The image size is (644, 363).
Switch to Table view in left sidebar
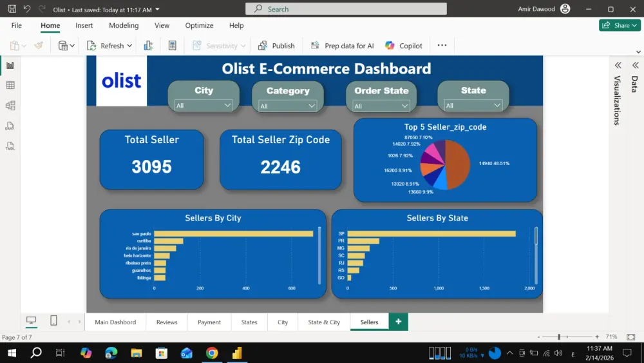tap(10, 86)
